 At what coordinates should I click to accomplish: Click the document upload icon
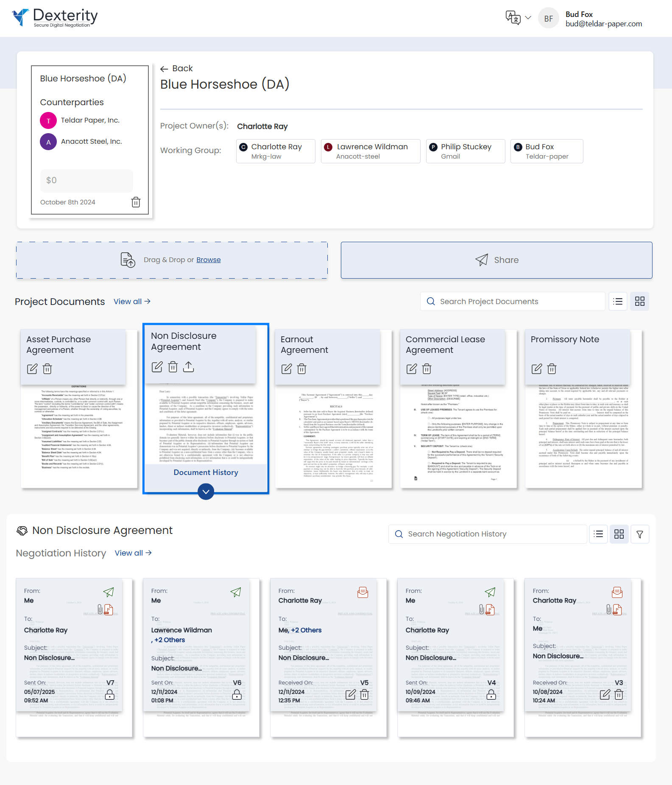click(128, 260)
